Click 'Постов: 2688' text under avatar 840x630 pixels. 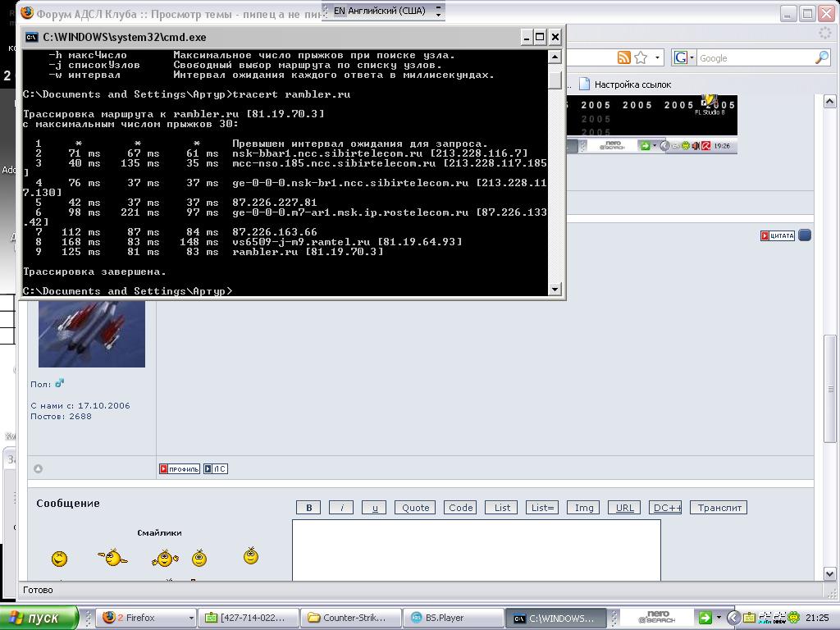point(61,416)
